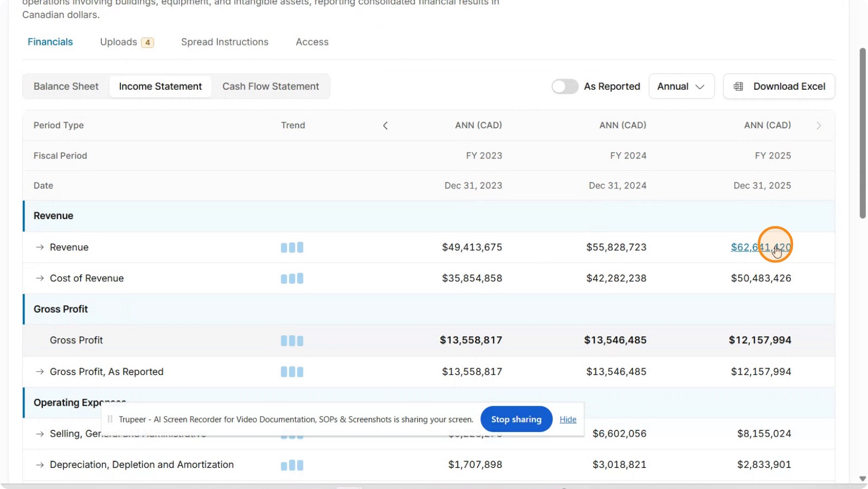868x489 pixels.
Task: Click FY 2025 Selling expense value $8,155,024
Action: [764, 434]
